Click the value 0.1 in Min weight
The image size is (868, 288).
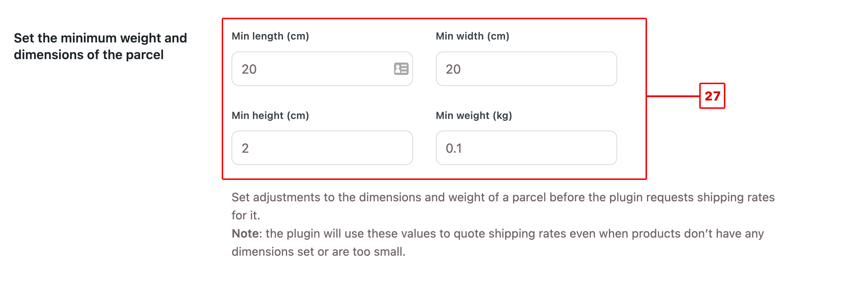pyautogui.click(x=454, y=148)
